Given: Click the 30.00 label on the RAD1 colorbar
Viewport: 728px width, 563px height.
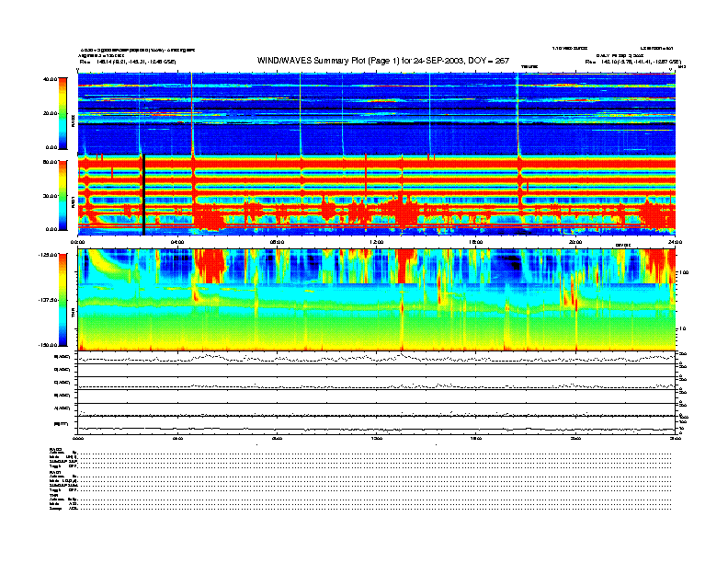Looking at the screenshot, I should click(x=50, y=196).
